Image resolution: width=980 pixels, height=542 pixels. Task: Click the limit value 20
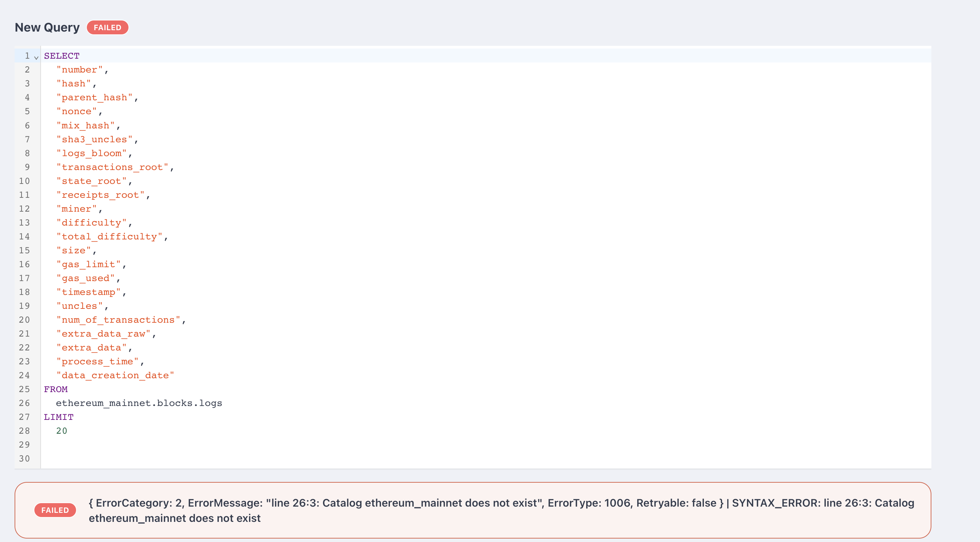click(x=61, y=431)
